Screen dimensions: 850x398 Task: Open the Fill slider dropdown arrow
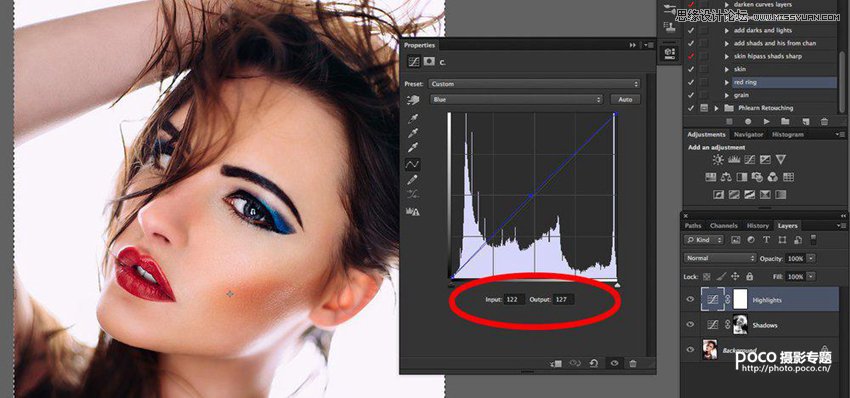[810, 277]
